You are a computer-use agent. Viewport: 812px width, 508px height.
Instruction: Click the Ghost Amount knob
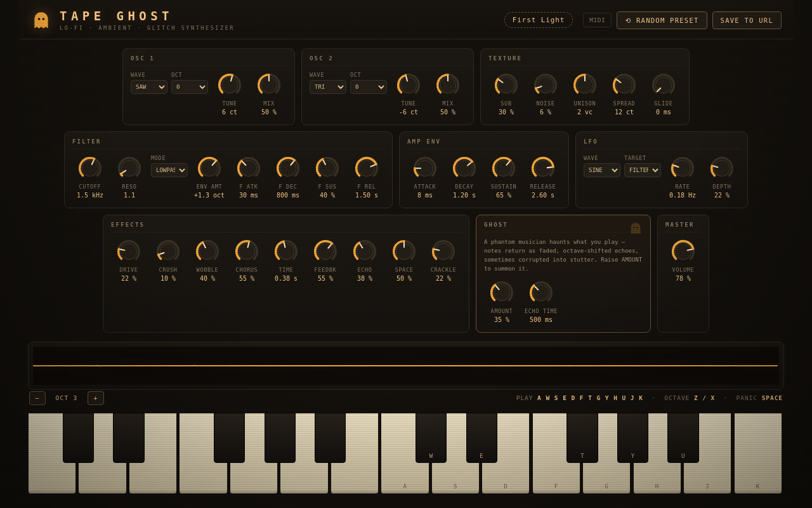pos(502,293)
